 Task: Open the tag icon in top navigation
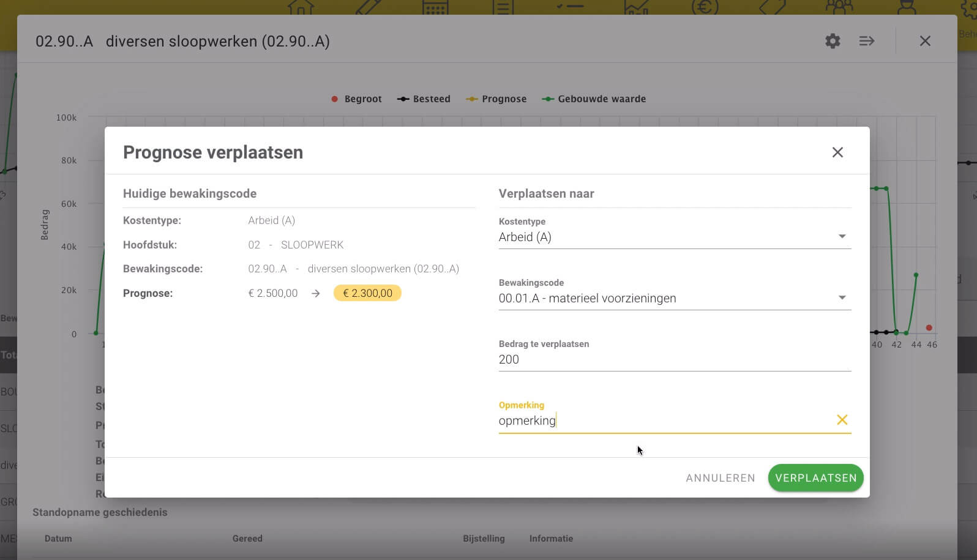click(x=772, y=7)
